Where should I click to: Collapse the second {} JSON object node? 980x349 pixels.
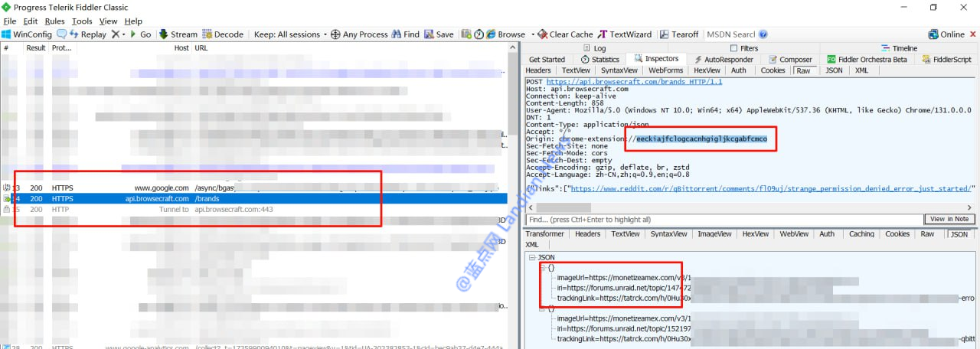[543, 308]
